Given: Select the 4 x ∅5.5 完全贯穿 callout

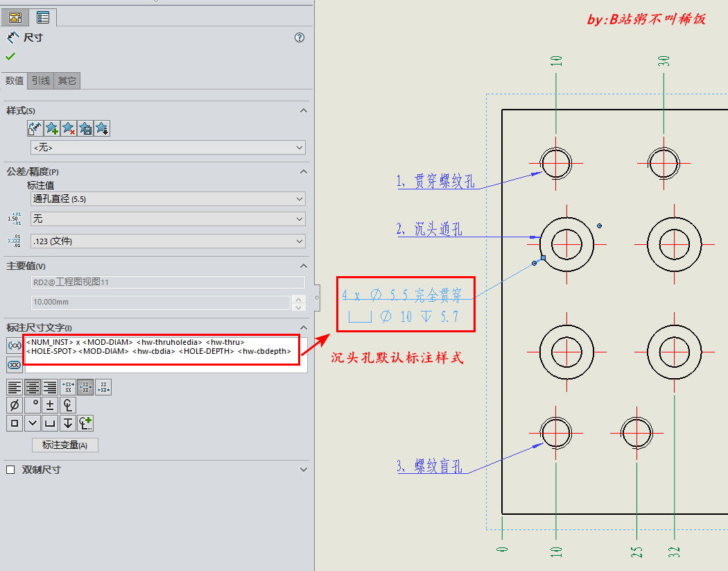Looking at the screenshot, I should pyautogui.click(x=402, y=295).
